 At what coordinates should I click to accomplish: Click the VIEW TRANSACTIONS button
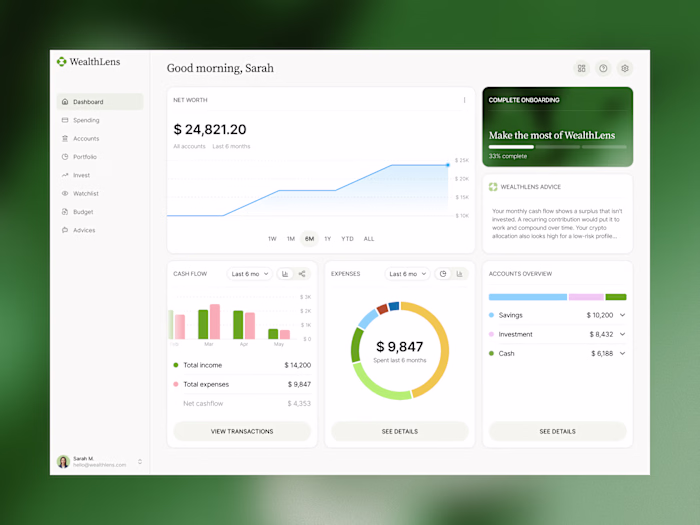click(242, 431)
